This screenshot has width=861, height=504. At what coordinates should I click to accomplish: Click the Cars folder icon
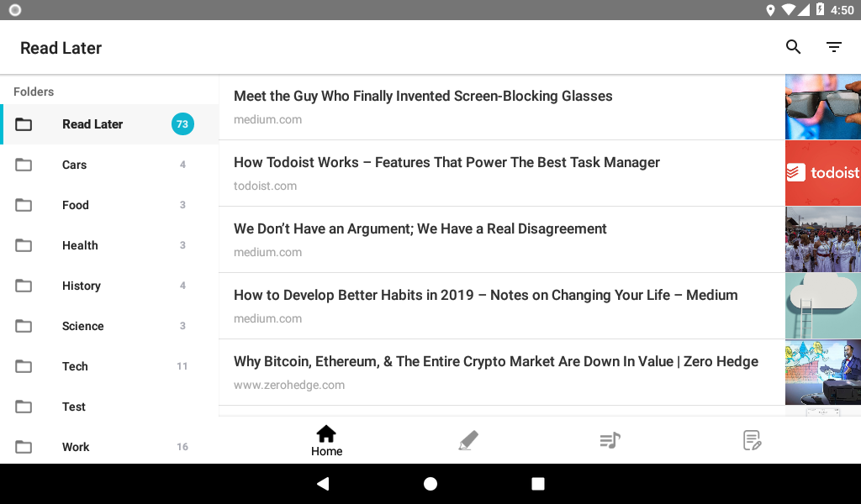point(24,165)
